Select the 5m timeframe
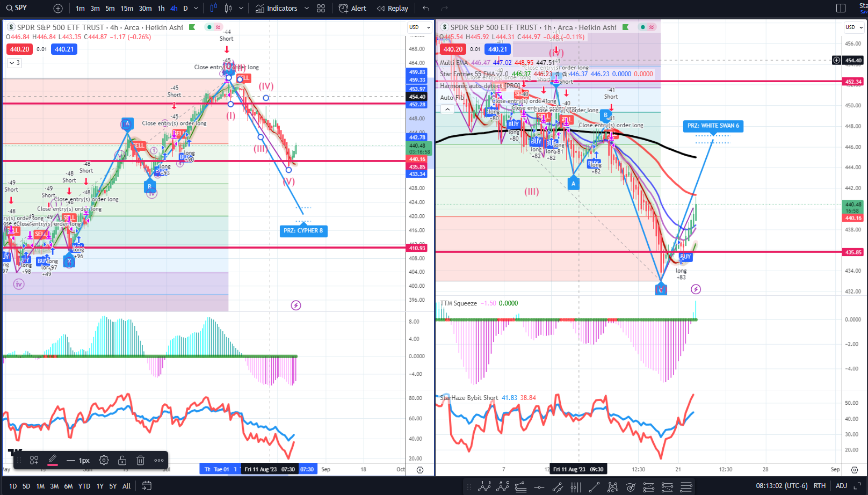This screenshot has height=495, width=868. coord(110,9)
